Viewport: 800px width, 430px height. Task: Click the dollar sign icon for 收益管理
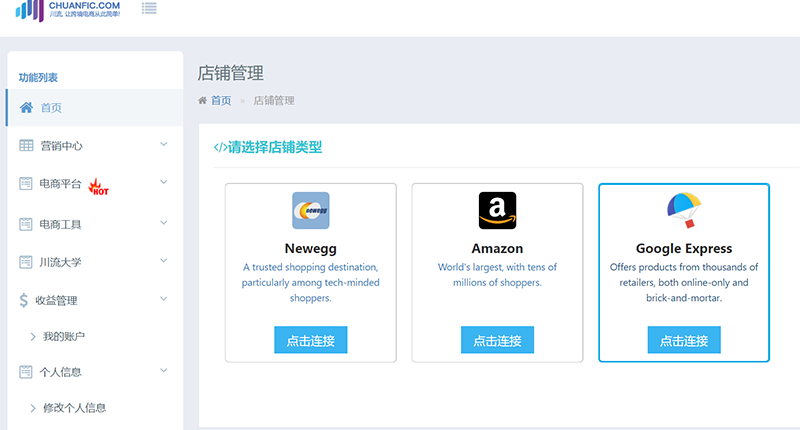[x=23, y=300]
